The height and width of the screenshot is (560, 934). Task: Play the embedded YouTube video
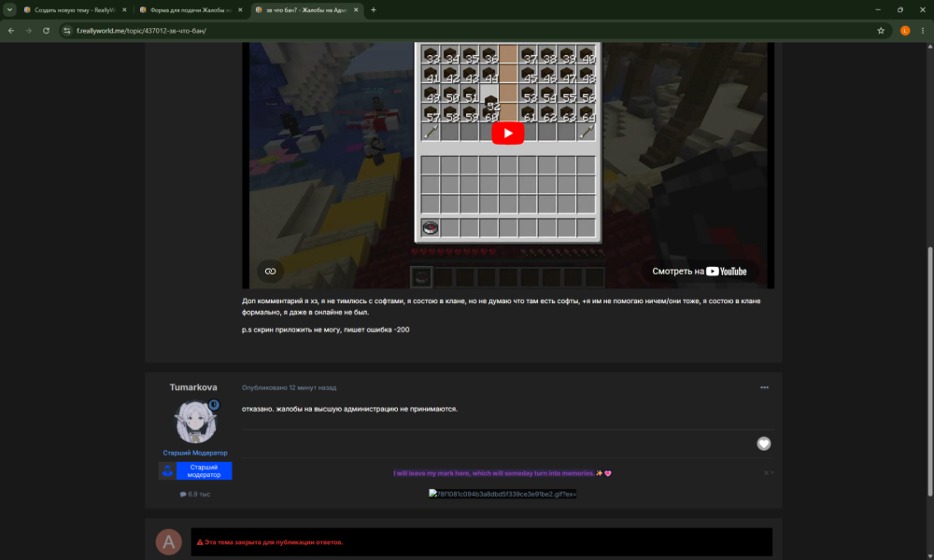coord(507,133)
